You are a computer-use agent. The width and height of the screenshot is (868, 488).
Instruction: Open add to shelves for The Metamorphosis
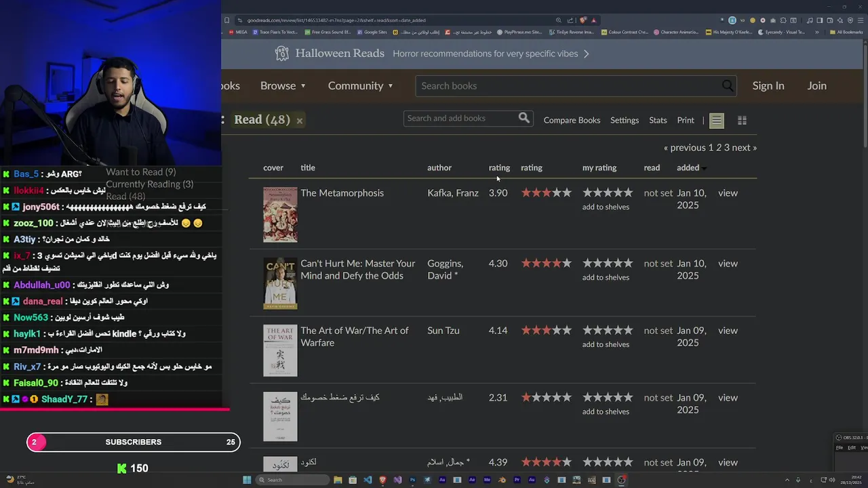(606, 207)
